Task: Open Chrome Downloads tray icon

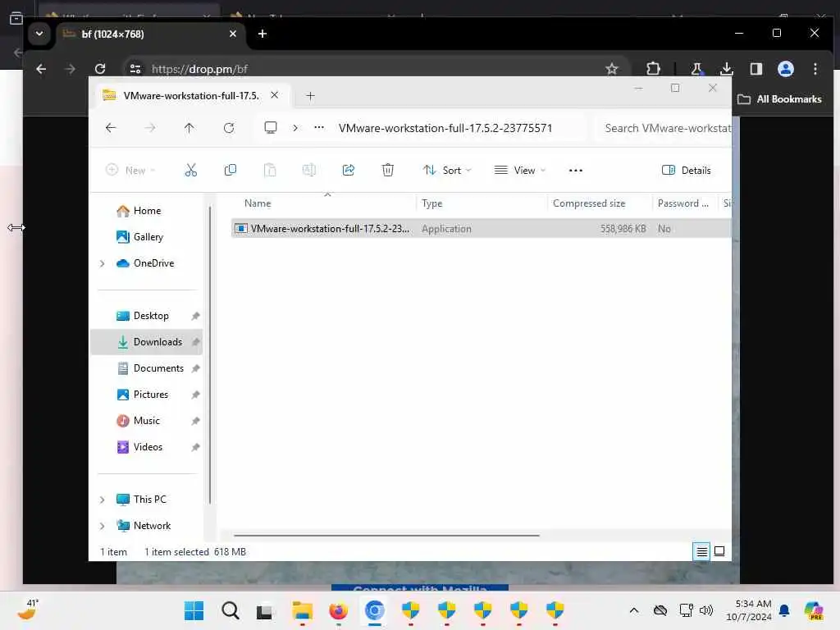Action: tap(727, 69)
